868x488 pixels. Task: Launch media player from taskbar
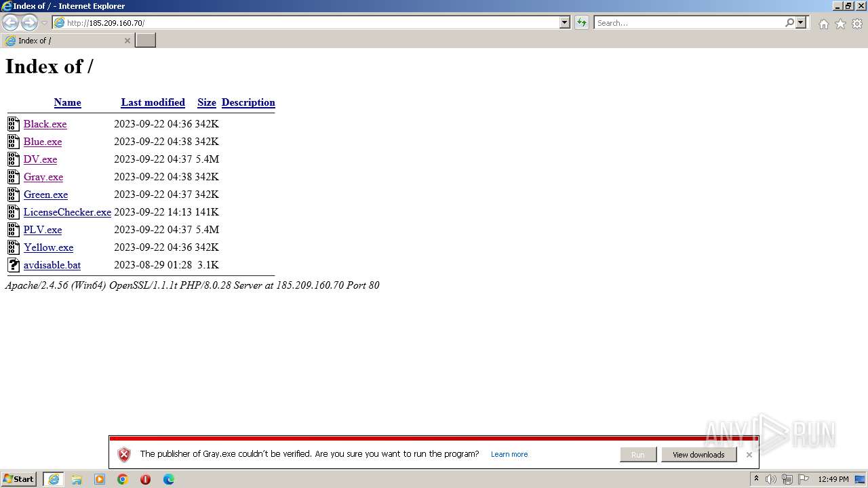pos(100,479)
